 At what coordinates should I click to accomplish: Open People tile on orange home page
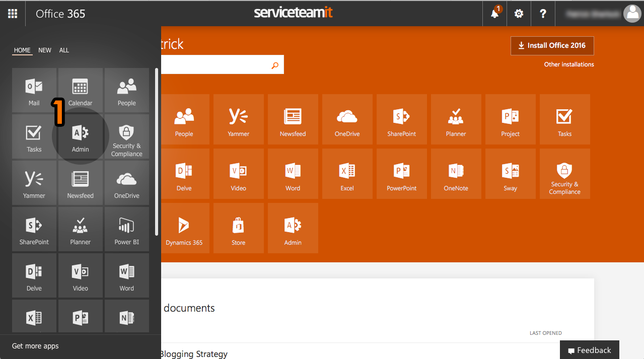click(x=184, y=119)
